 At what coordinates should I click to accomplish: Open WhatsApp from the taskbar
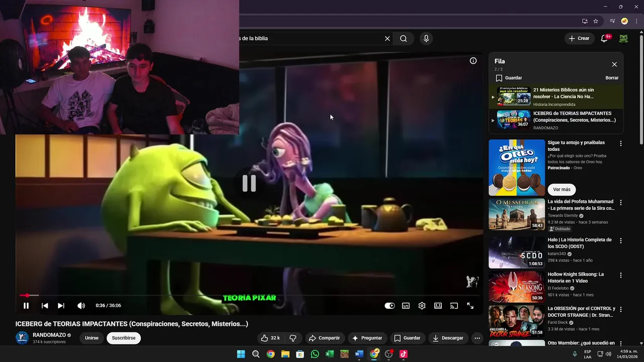(x=315, y=354)
